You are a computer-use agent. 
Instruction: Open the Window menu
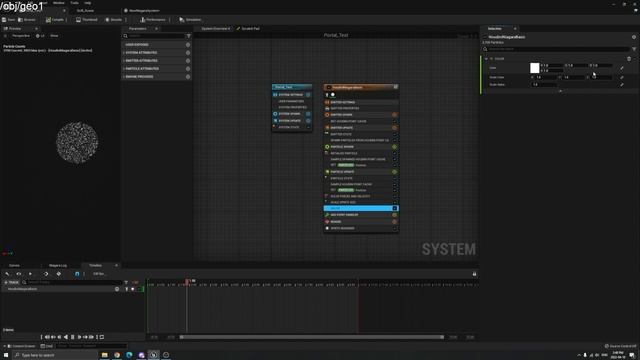pos(58,2)
